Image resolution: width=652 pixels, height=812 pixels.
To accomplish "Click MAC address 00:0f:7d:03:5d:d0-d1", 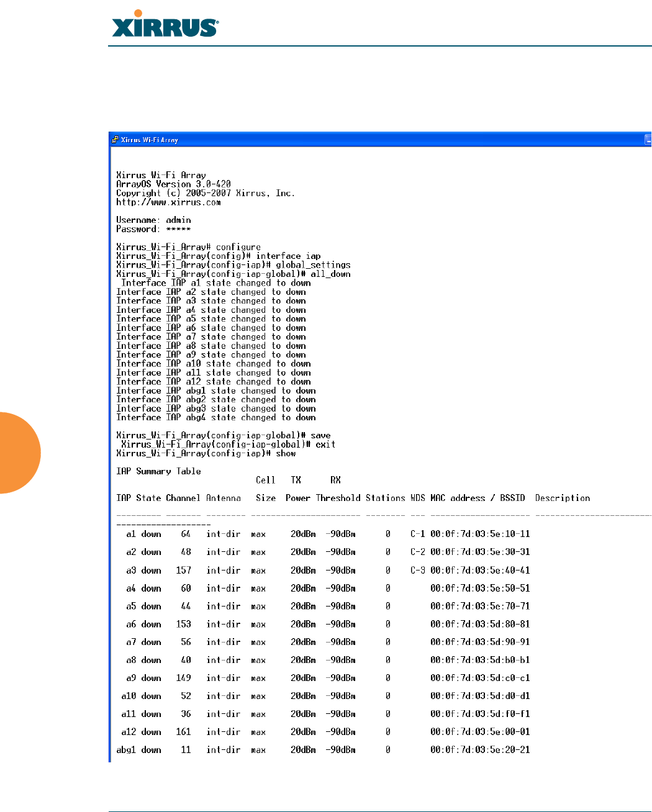I will click(480, 697).
